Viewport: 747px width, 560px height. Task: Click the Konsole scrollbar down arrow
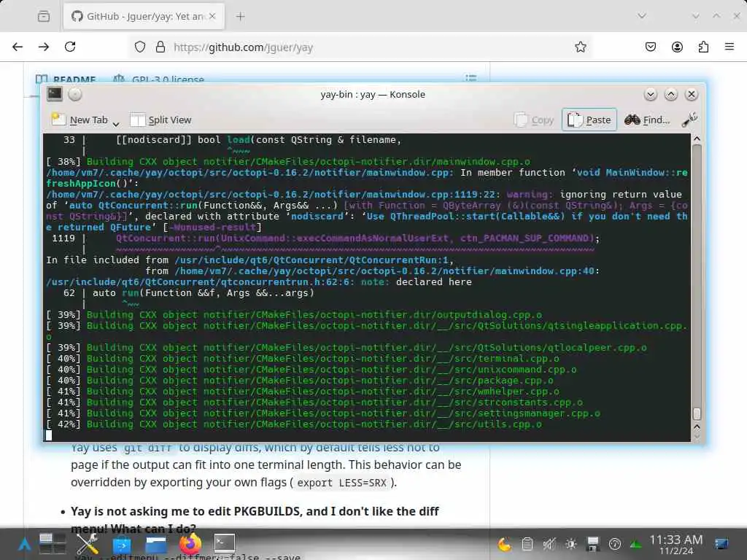(697, 437)
